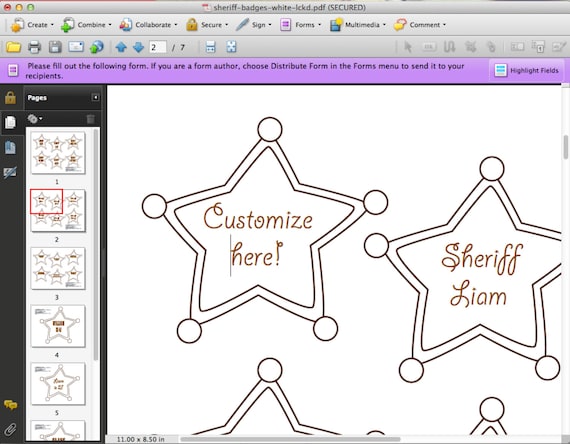Open the Forms menu
The image size is (570, 444).
click(301, 25)
